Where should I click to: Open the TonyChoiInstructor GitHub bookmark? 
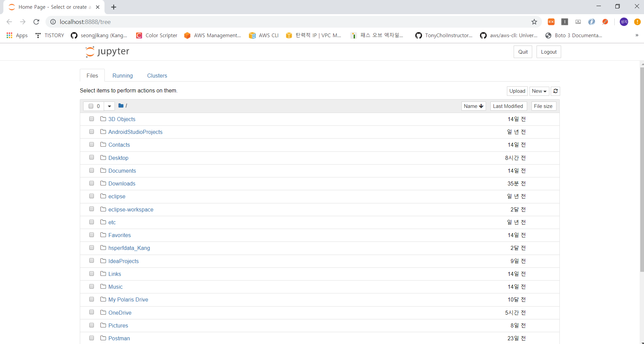(x=444, y=35)
